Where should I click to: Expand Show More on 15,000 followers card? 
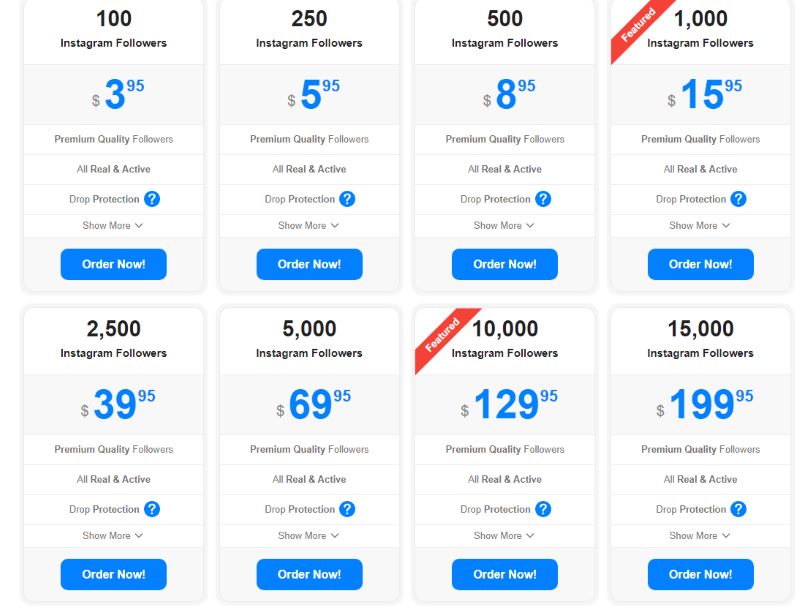coord(700,536)
